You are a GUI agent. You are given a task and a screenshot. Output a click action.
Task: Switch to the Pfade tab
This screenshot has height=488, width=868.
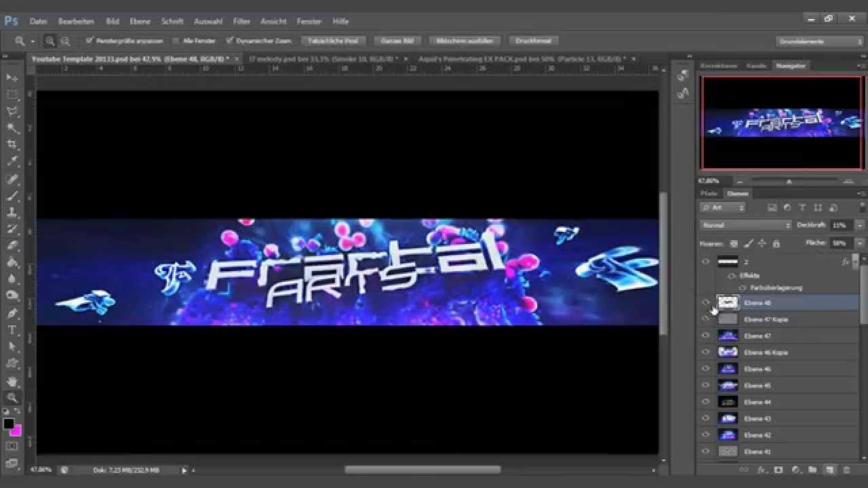pyautogui.click(x=709, y=194)
